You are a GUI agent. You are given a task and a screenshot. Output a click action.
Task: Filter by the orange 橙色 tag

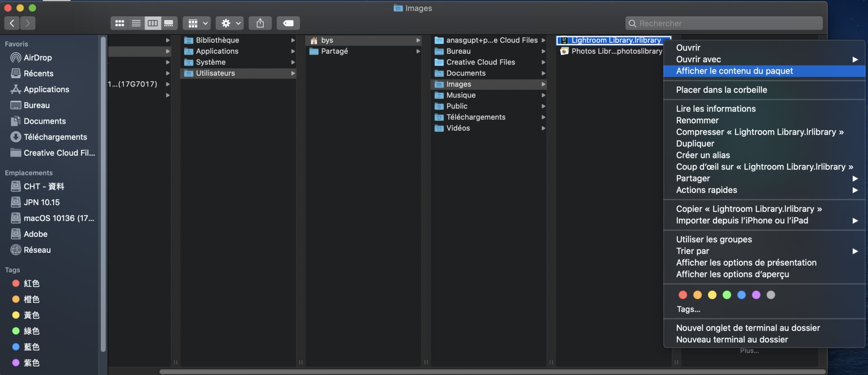[26, 299]
